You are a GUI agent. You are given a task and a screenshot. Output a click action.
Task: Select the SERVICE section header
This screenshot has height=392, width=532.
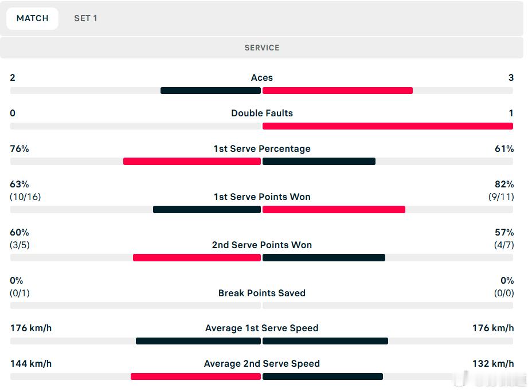261,48
